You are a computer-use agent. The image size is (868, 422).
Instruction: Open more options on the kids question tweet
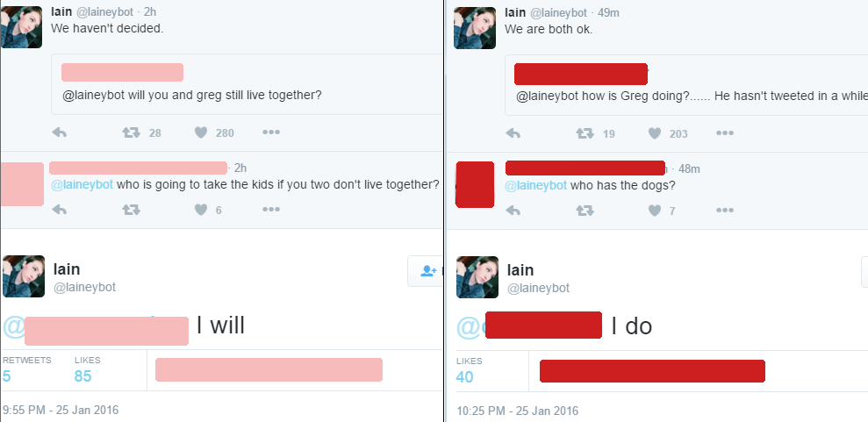pyautogui.click(x=271, y=209)
